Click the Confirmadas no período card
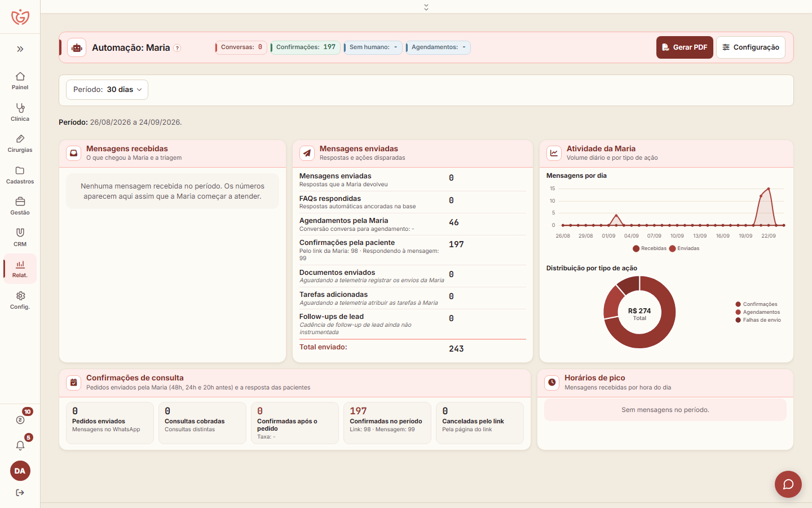The height and width of the screenshot is (508, 812). (x=387, y=423)
